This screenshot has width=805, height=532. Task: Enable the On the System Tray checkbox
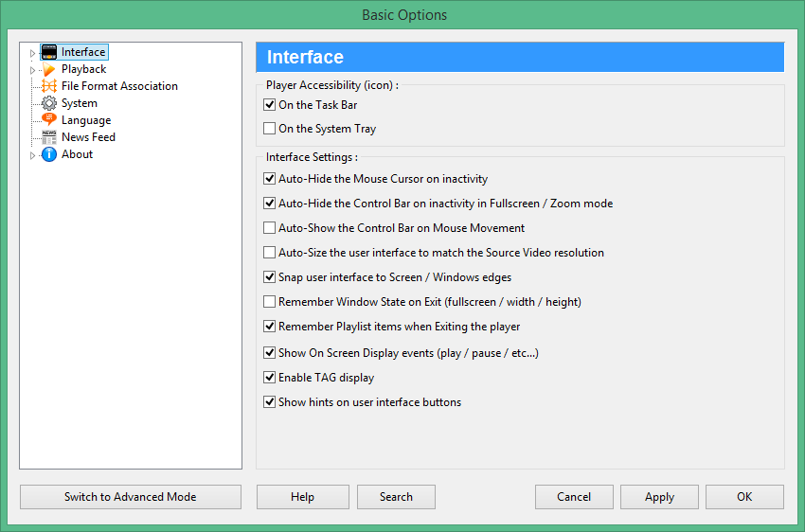[x=270, y=129]
